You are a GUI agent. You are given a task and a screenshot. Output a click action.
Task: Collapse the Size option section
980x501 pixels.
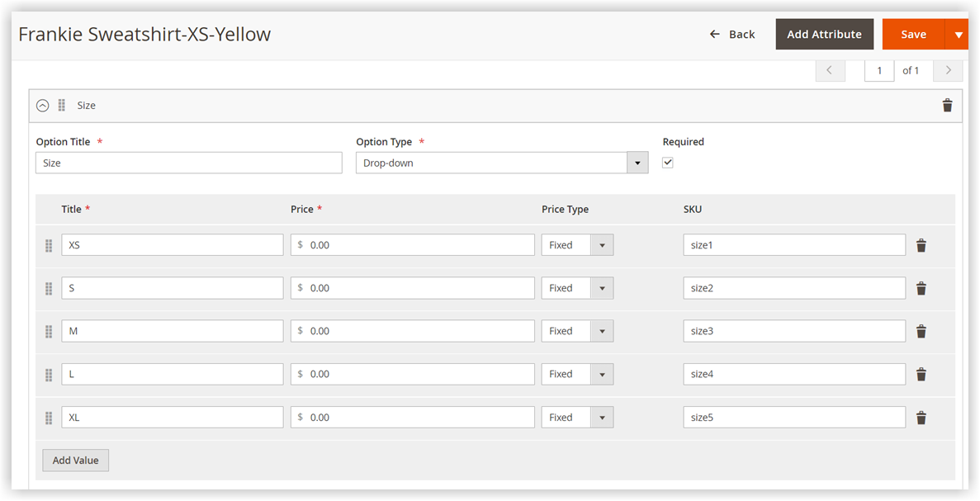pos(43,105)
